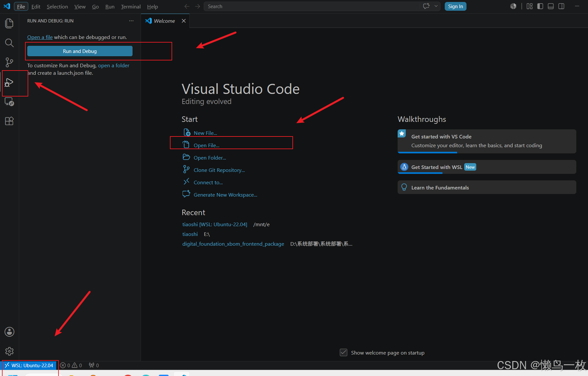Image resolution: width=588 pixels, height=376 pixels.
Task: Go back with the left arrow
Action: tap(187, 6)
